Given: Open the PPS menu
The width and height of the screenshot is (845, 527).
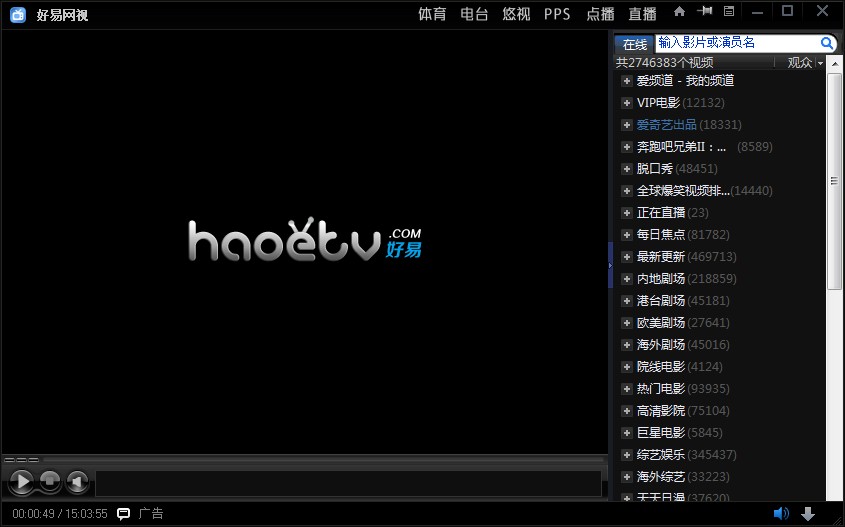Looking at the screenshot, I should click(557, 14).
